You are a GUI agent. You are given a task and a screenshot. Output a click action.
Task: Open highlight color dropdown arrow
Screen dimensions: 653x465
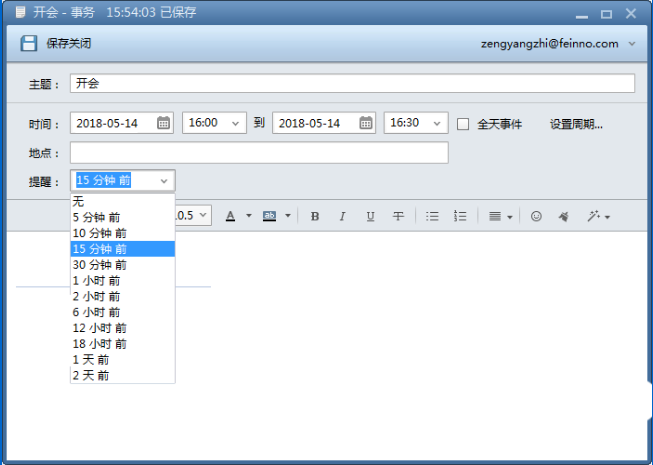click(288, 216)
